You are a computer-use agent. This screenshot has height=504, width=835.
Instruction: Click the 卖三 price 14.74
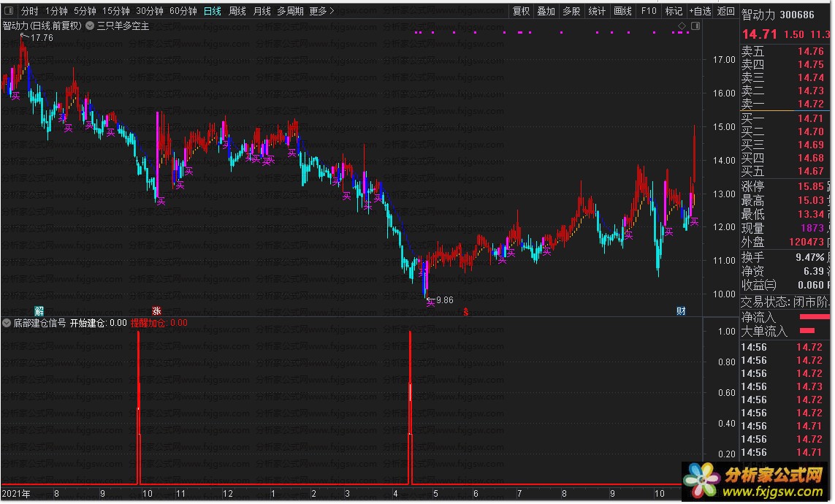[x=810, y=77]
